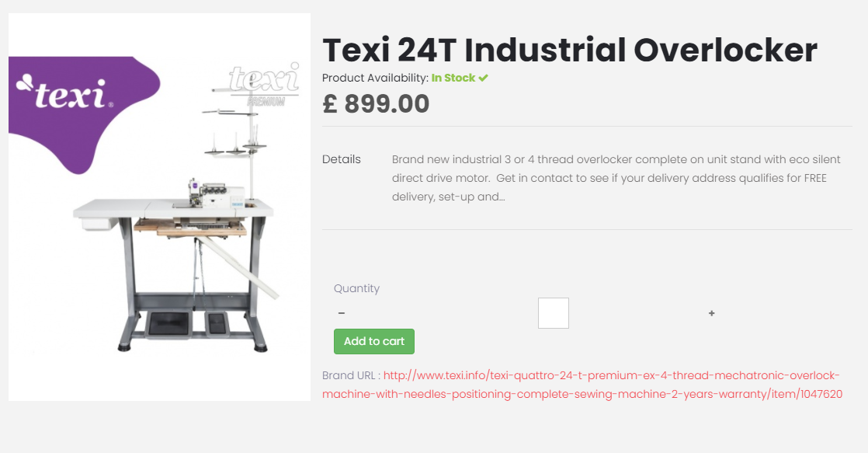Image resolution: width=868 pixels, height=453 pixels.
Task: Click the Brand URL label text
Action: coord(351,375)
